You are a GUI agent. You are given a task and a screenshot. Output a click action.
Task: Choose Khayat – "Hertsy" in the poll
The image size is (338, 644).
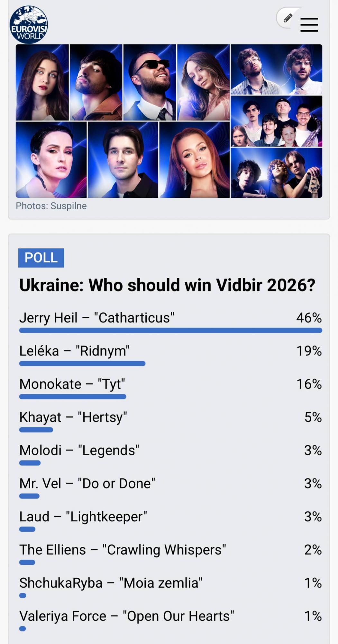coord(73,417)
